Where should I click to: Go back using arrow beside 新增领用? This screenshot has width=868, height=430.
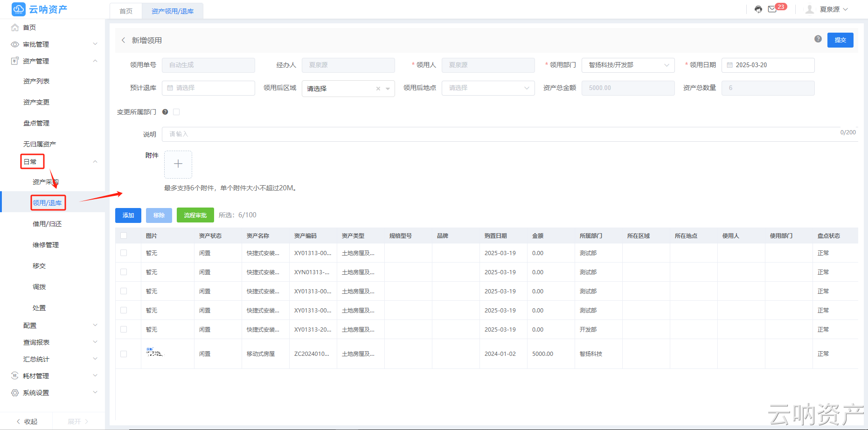123,40
